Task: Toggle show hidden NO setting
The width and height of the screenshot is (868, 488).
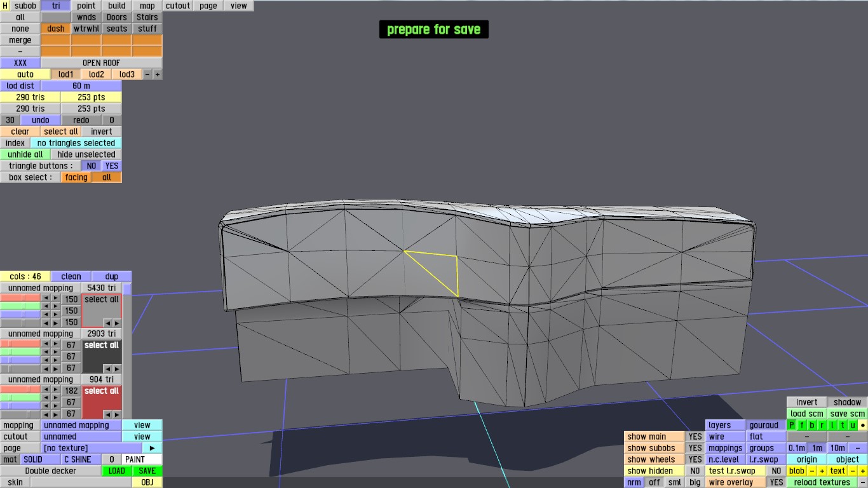Action: pos(695,471)
